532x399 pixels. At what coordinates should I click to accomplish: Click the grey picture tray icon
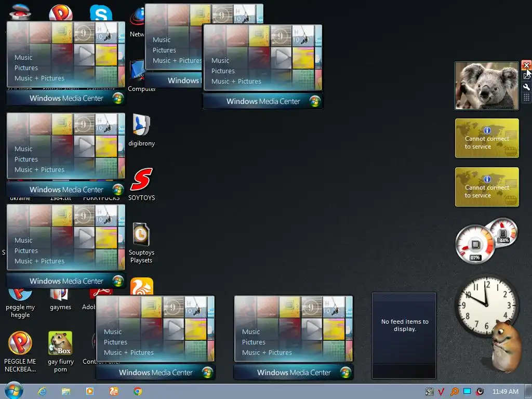pyautogui.click(x=429, y=392)
